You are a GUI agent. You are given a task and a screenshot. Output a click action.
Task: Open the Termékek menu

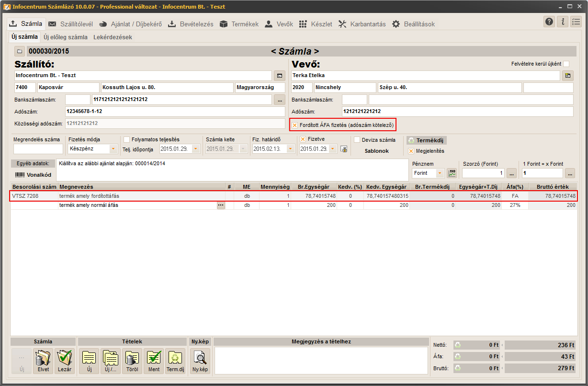pos(239,24)
